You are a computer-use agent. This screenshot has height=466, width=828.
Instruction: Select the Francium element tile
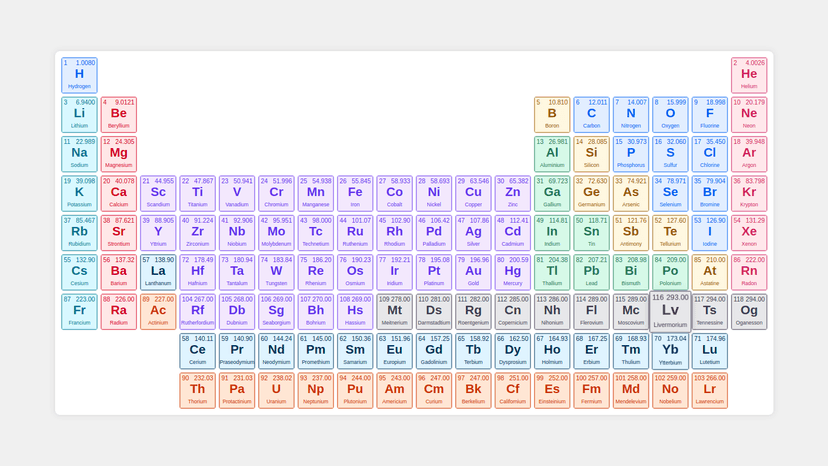[79, 310]
